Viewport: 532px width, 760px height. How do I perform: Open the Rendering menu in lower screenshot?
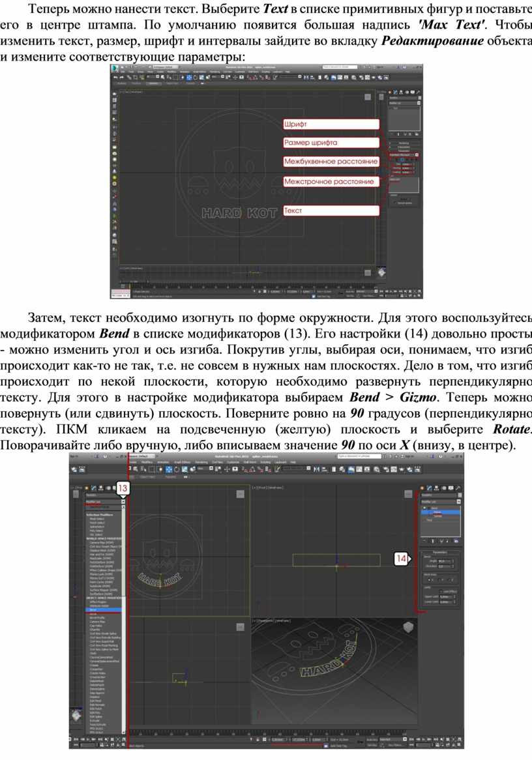click(x=201, y=462)
